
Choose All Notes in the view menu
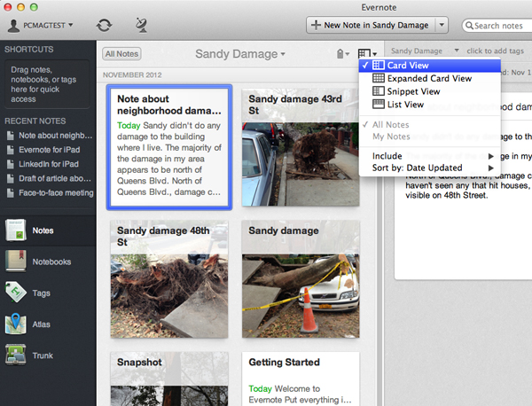430,124
